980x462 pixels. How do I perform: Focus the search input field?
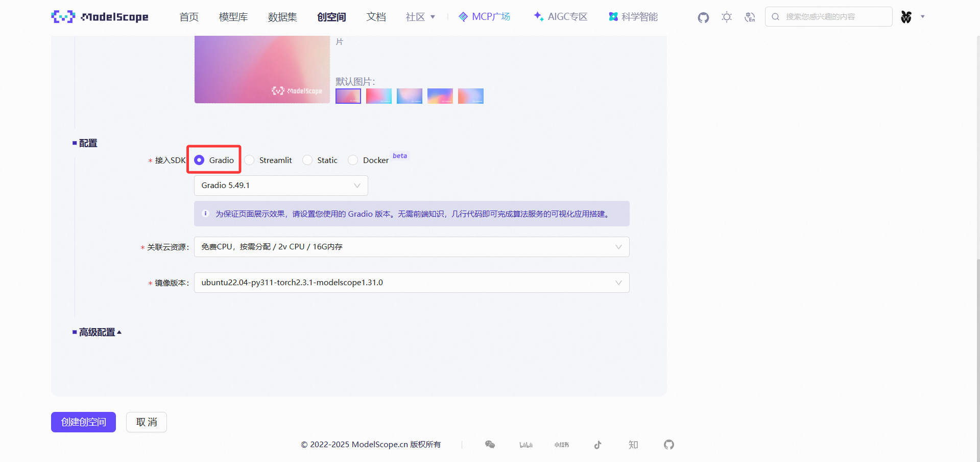[x=829, y=17]
